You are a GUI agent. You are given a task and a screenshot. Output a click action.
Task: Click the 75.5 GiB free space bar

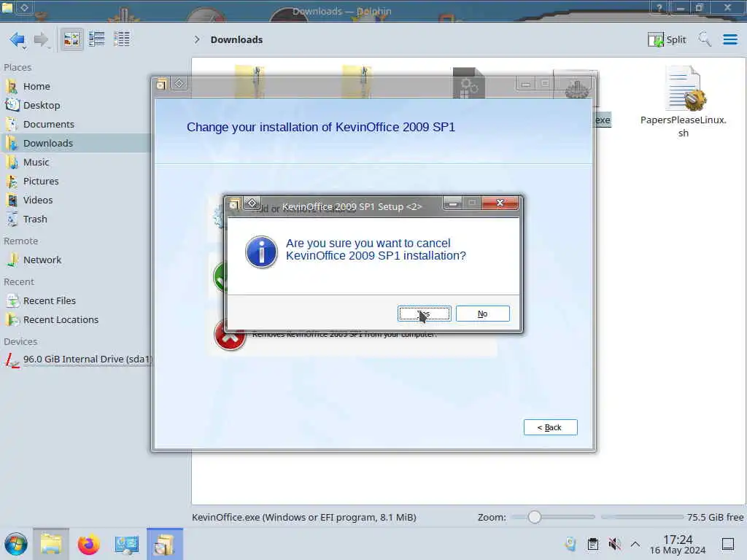coord(642,517)
